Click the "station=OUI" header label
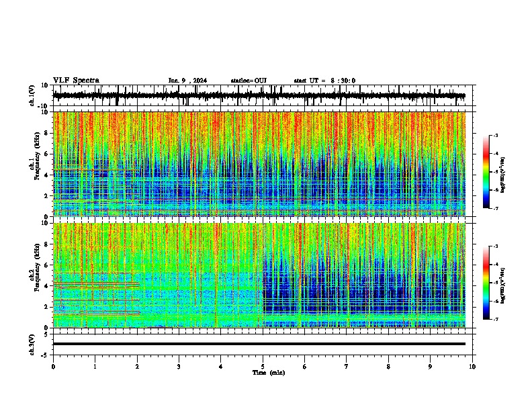 (x=249, y=81)
